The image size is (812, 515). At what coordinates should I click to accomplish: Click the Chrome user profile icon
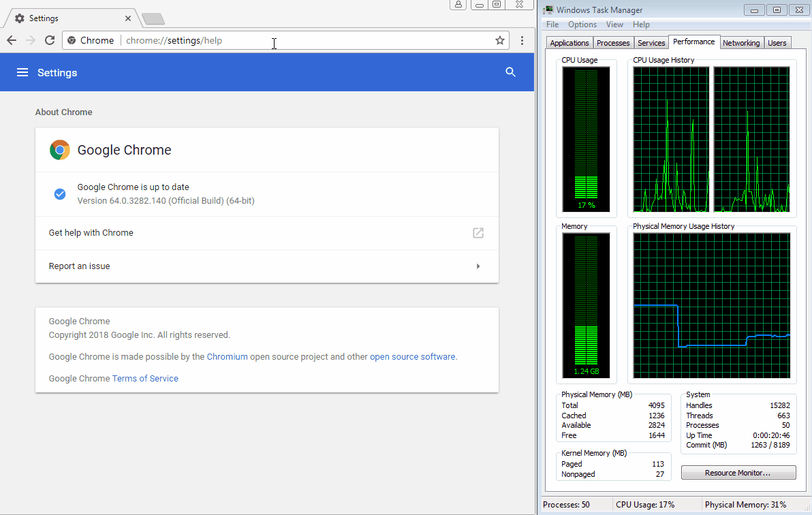click(x=458, y=5)
